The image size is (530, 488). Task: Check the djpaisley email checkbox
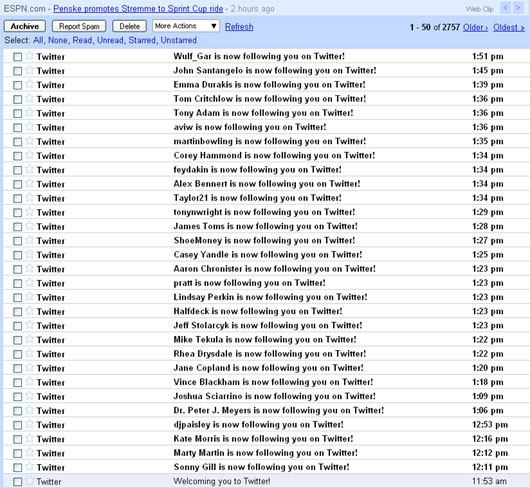(x=18, y=425)
